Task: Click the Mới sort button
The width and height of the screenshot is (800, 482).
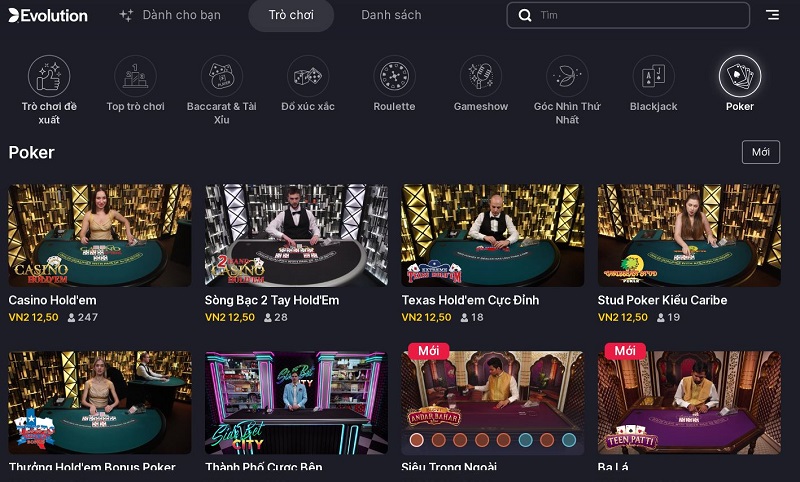Action: click(761, 152)
